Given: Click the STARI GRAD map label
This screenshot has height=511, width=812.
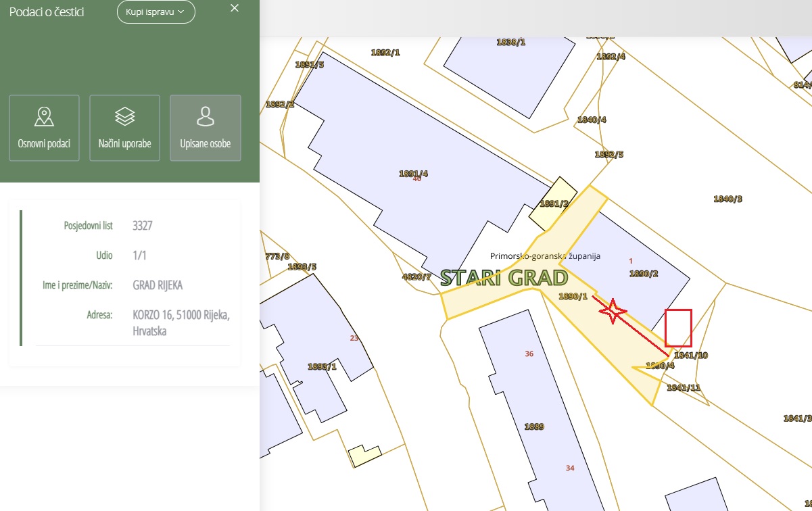Looking at the screenshot, I should coord(504,277).
